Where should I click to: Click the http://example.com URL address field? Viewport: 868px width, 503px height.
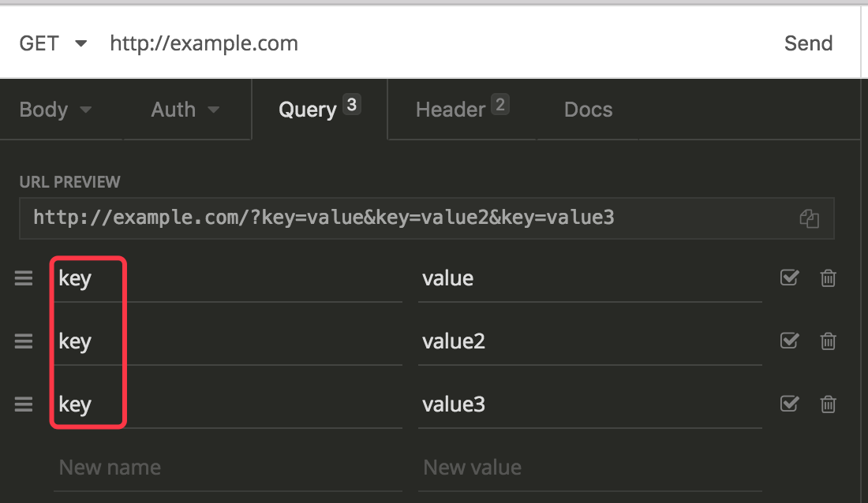(x=204, y=43)
